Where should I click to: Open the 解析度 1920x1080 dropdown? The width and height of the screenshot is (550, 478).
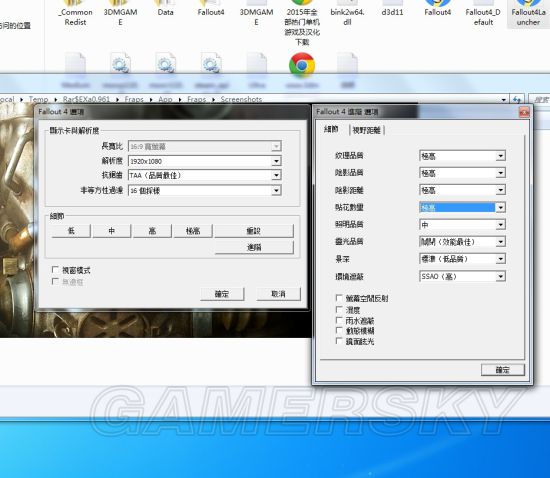205,161
